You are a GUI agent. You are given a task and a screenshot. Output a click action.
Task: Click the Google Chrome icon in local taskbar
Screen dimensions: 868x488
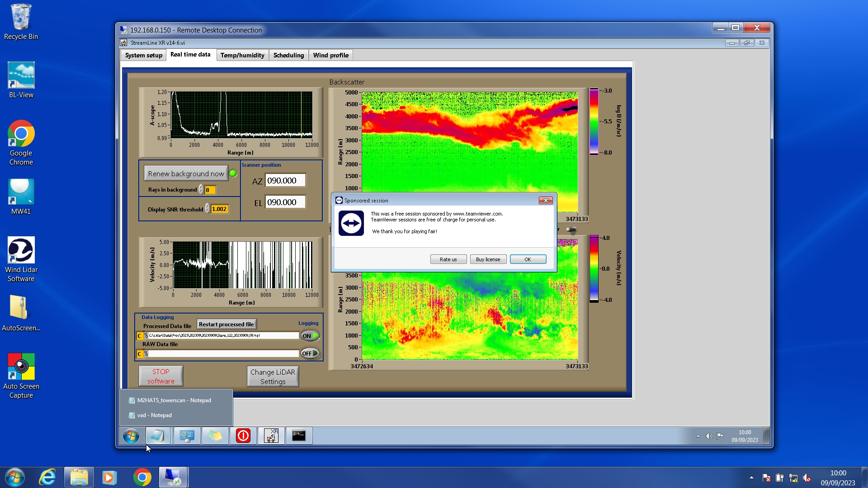click(142, 478)
